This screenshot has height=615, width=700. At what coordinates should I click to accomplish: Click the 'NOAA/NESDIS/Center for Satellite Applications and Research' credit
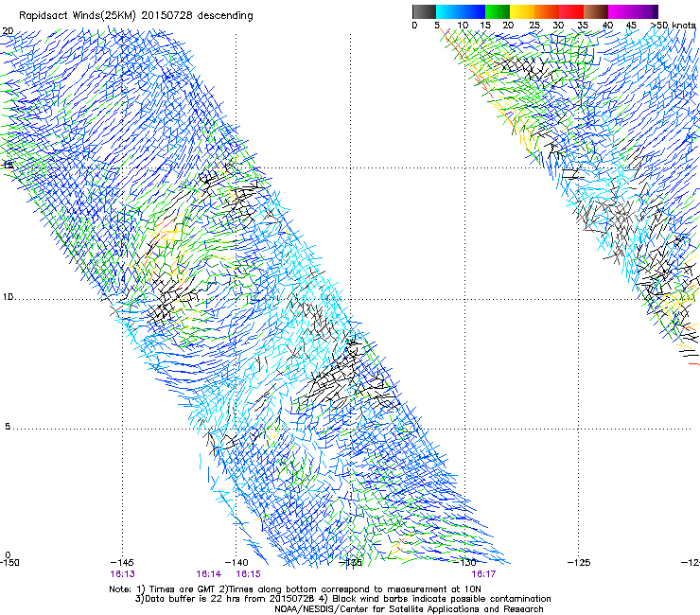(409, 609)
